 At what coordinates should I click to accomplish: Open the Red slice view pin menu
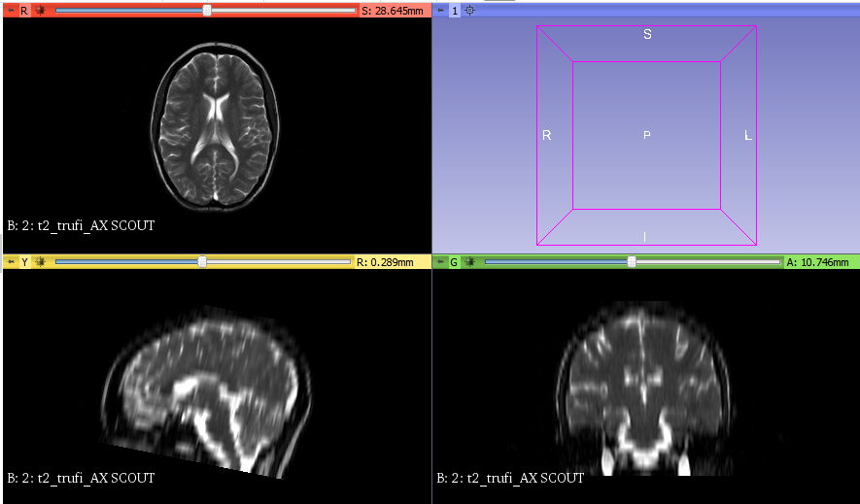point(11,11)
